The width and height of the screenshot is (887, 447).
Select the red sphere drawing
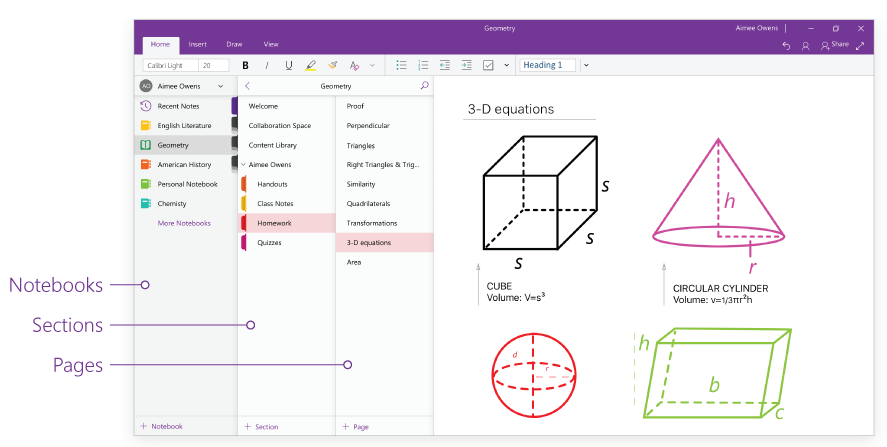click(x=533, y=374)
